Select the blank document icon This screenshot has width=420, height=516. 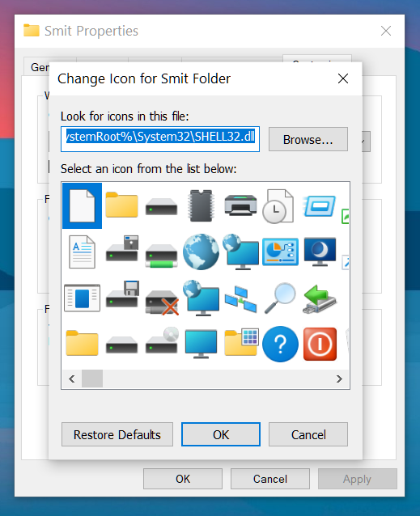pos(82,205)
